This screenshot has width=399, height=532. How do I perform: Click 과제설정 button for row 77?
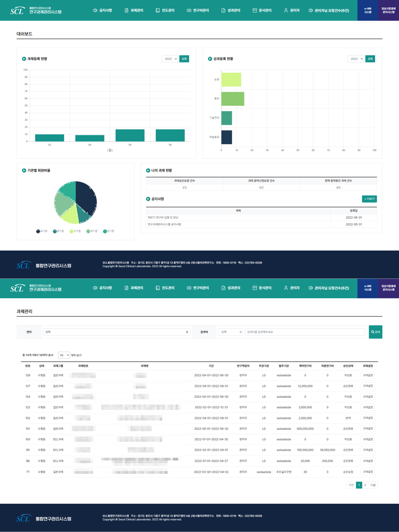pyautogui.click(x=368, y=472)
